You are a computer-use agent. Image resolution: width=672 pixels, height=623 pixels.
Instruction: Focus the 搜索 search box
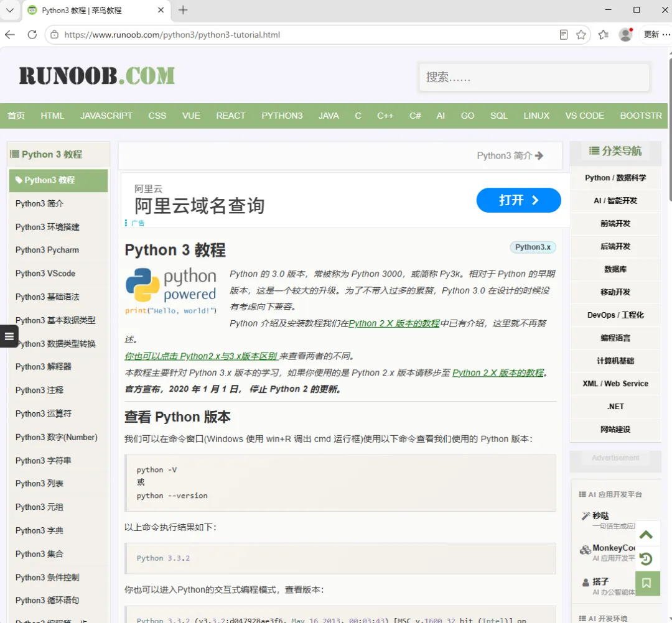tap(534, 77)
